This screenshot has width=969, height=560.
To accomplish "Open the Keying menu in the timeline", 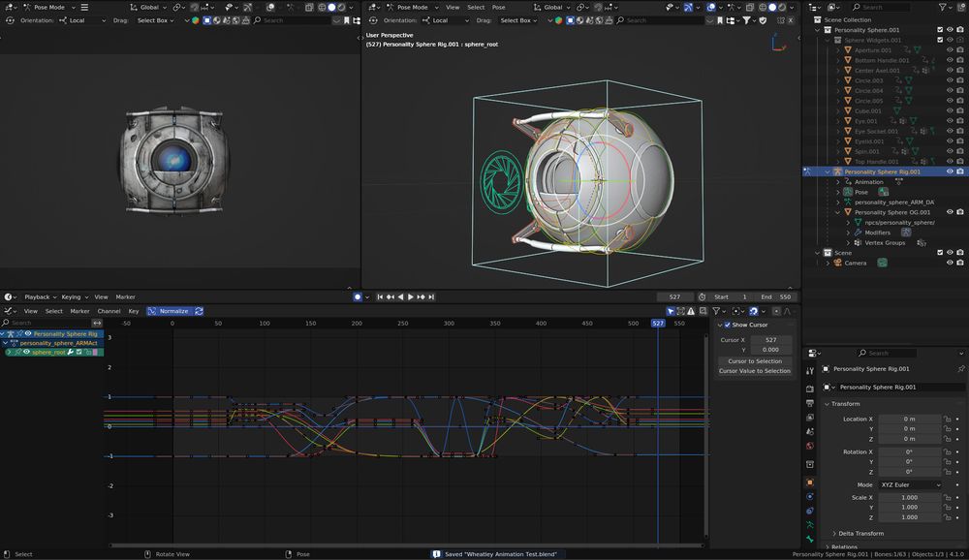I will [x=72, y=296].
